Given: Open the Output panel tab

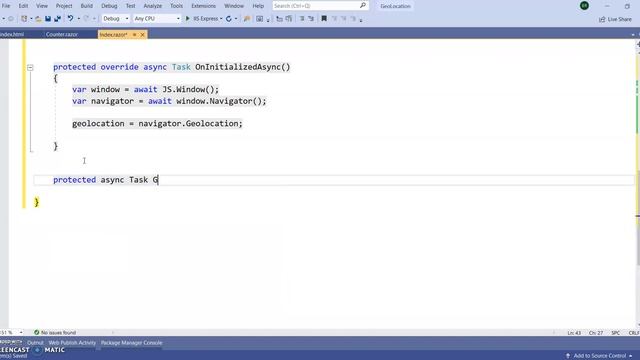Looking at the screenshot, I should (35, 343).
